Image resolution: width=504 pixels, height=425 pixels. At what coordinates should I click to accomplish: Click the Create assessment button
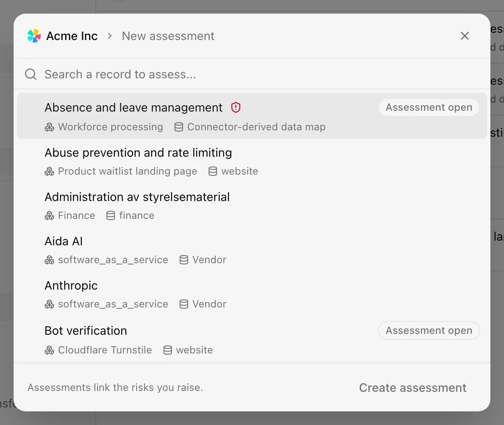pos(413,388)
